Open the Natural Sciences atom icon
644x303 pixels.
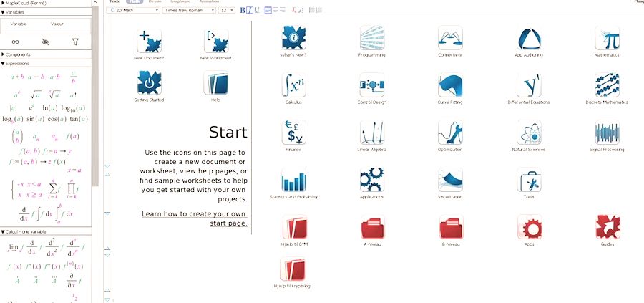(x=529, y=133)
